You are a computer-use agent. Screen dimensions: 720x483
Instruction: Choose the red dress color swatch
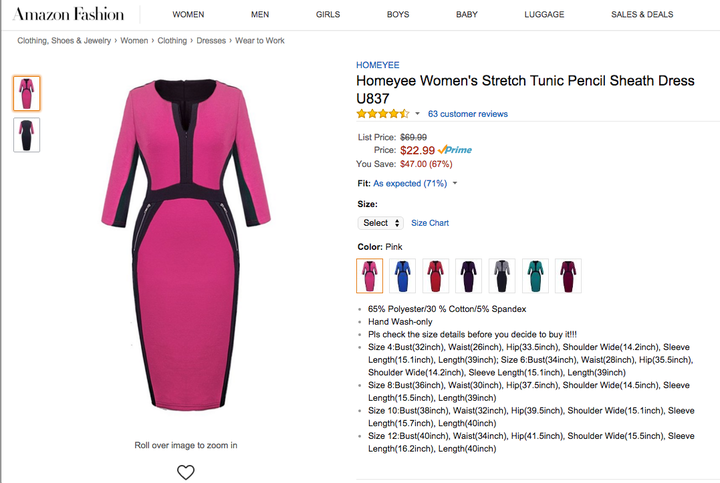point(435,276)
